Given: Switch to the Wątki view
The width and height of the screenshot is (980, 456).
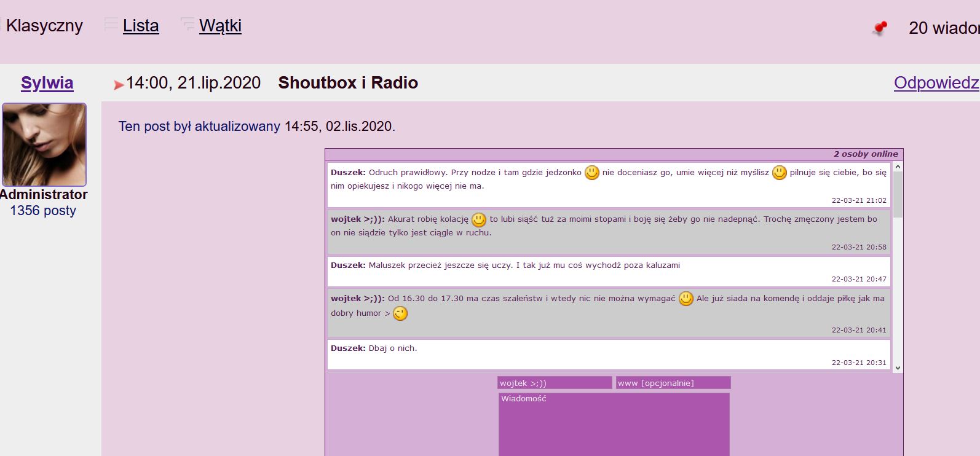Looking at the screenshot, I should tap(220, 26).
